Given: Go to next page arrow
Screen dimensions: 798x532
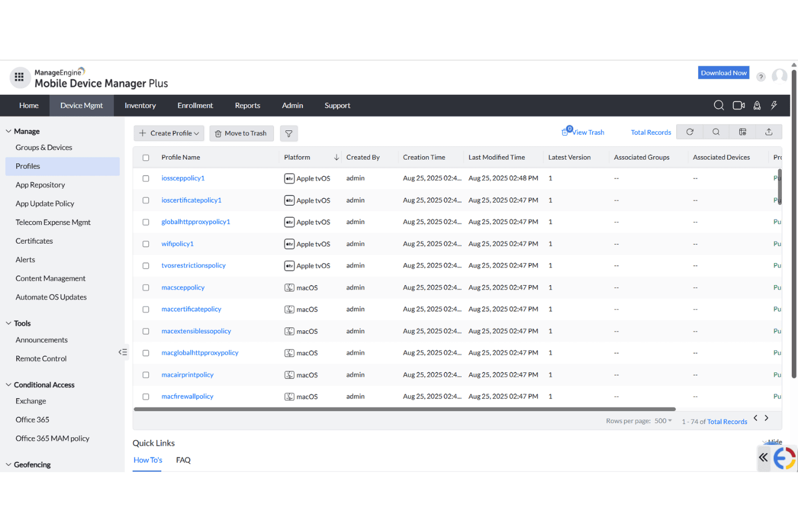Looking at the screenshot, I should pos(766,418).
